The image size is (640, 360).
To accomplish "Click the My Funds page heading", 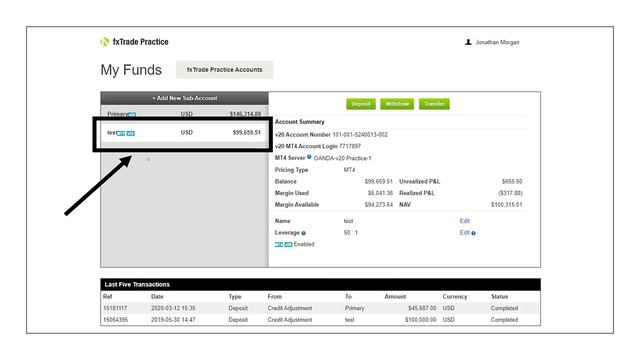I will point(131,70).
